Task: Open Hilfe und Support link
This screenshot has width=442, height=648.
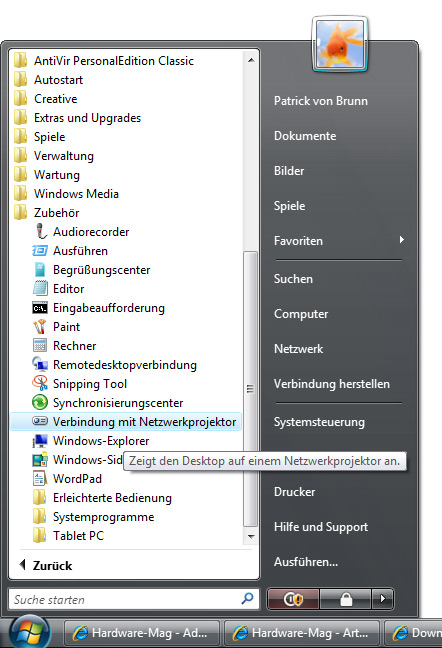Action: tap(321, 527)
